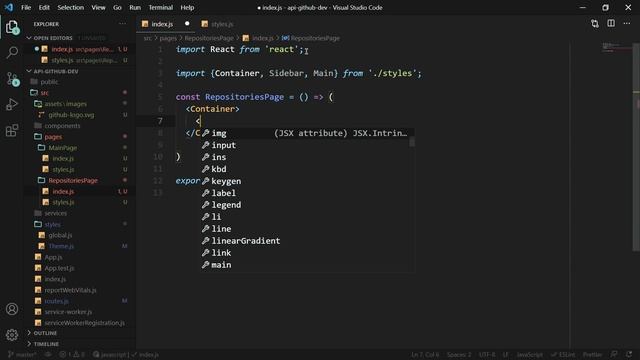Open the notifications bell in status bar
Viewport: 640px width, 360px height.
[x=629, y=354]
